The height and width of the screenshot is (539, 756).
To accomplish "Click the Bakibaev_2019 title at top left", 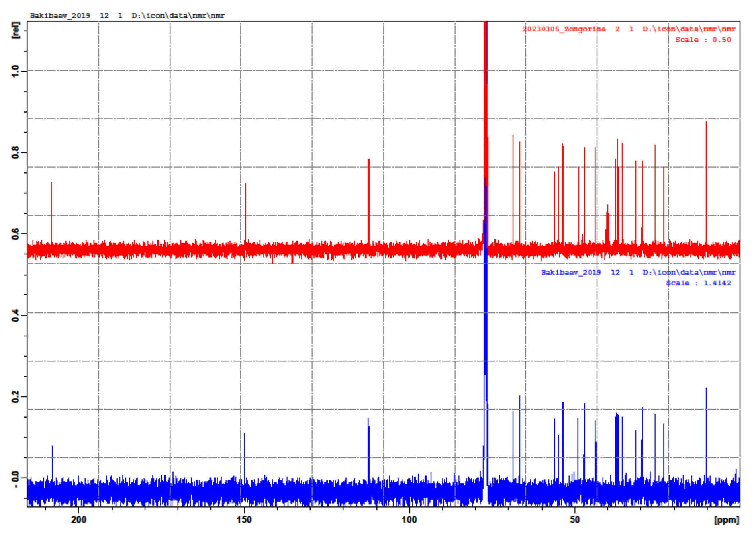I will click(x=60, y=16).
